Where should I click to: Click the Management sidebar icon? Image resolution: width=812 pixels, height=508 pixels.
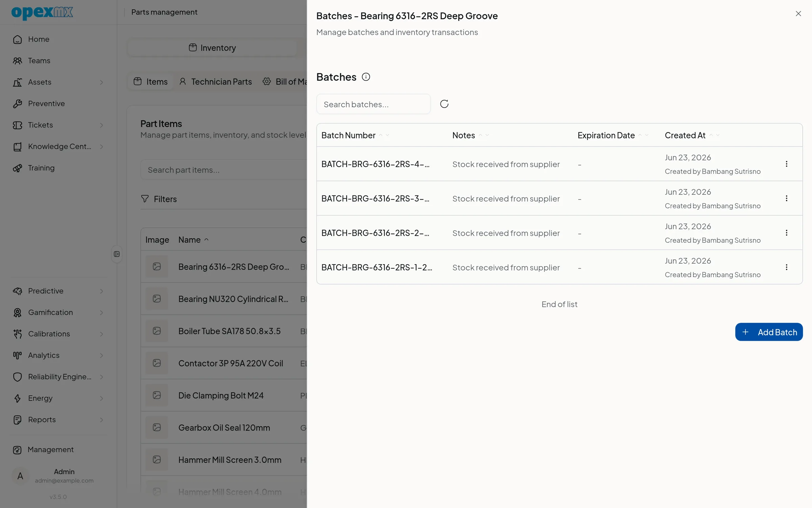pos(17,450)
